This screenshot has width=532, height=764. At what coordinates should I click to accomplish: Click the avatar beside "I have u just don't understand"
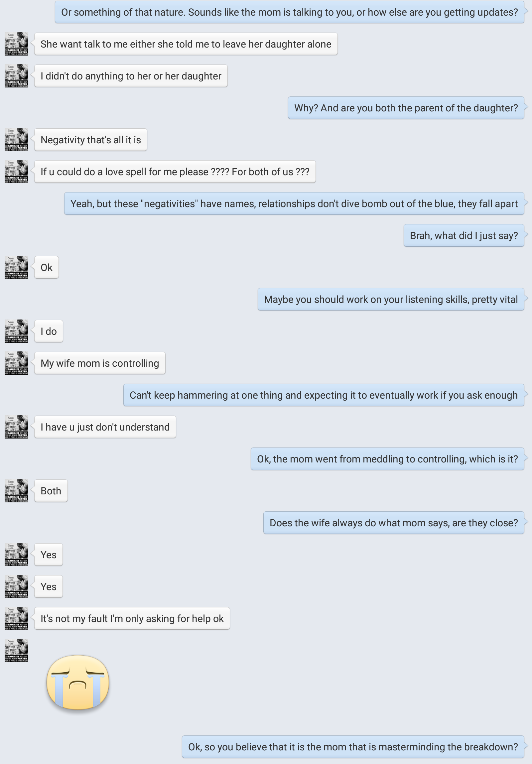click(x=16, y=427)
